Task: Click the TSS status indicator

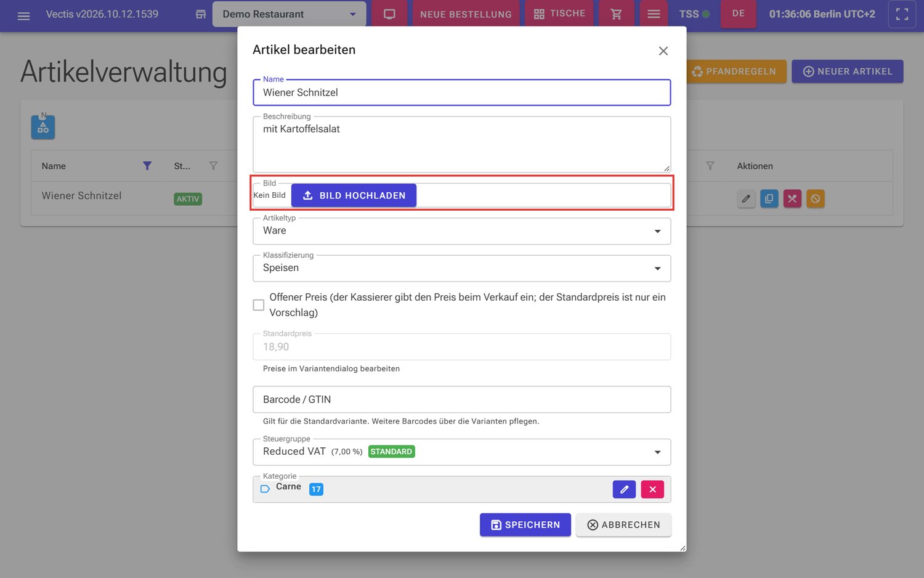Action: pos(694,14)
